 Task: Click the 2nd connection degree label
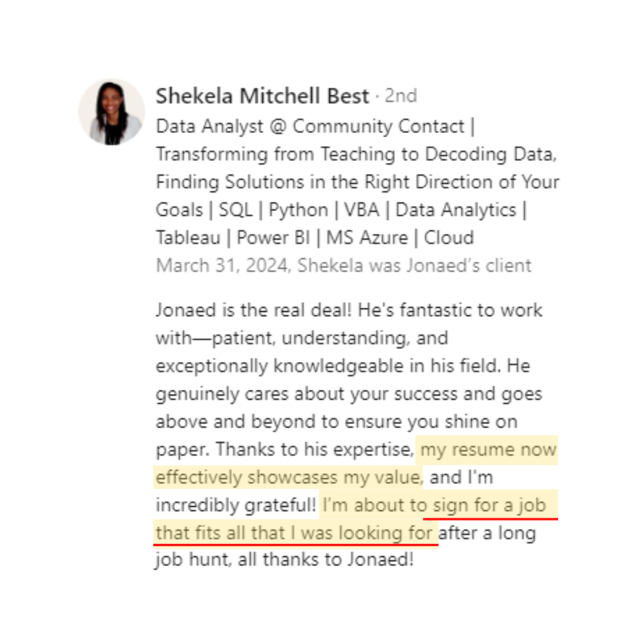point(401,95)
